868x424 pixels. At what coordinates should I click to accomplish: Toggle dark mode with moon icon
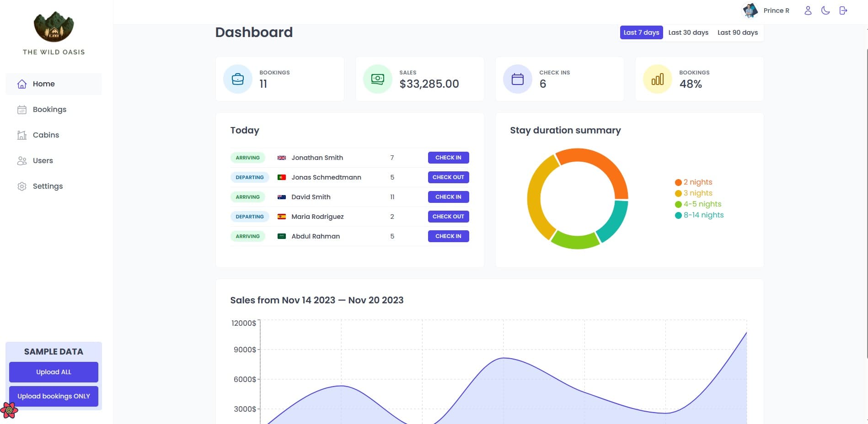(x=825, y=11)
